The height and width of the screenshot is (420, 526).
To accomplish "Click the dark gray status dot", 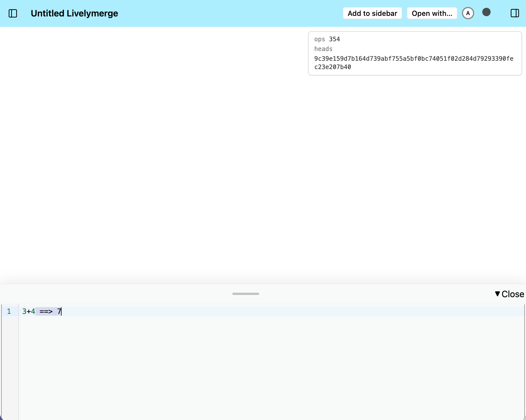I will click(486, 12).
